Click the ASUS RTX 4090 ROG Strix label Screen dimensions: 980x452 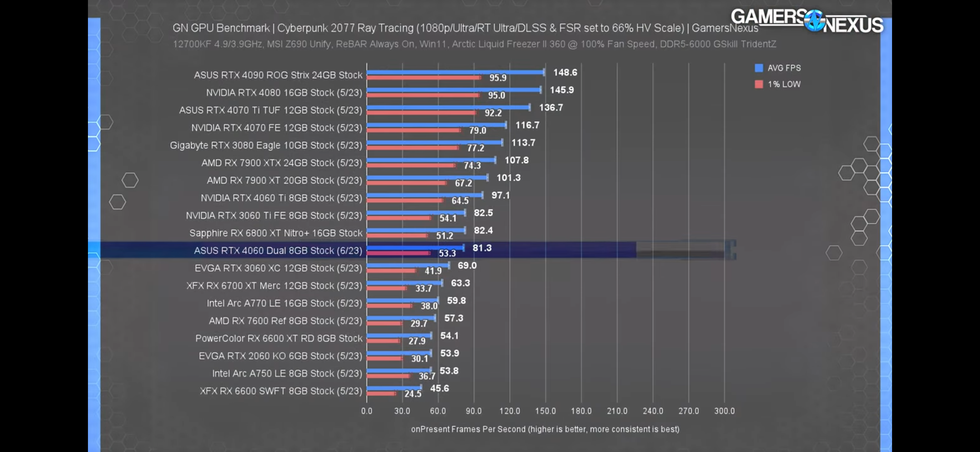278,75
